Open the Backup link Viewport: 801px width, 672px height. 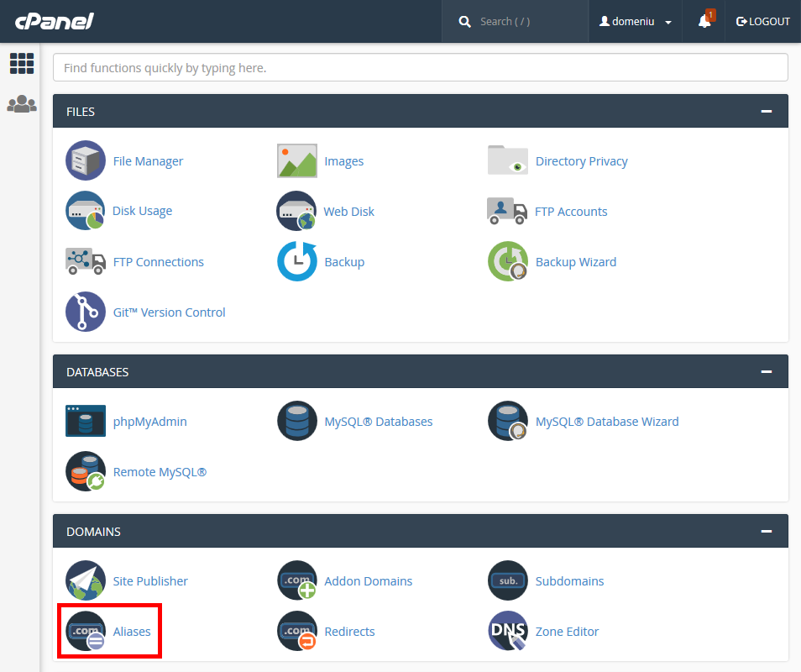pyautogui.click(x=344, y=261)
